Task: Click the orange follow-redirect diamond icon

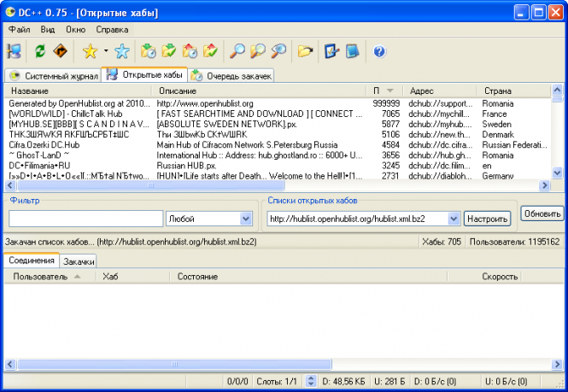Action: 60,51
